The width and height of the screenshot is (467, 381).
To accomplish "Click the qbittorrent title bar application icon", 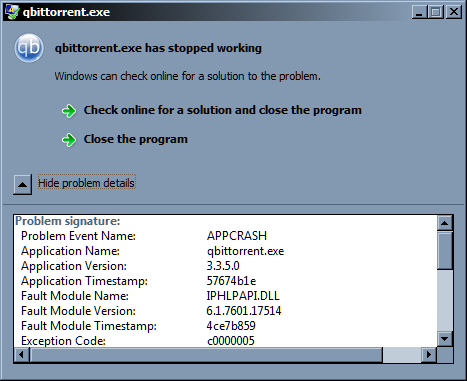I will (x=12, y=12).
